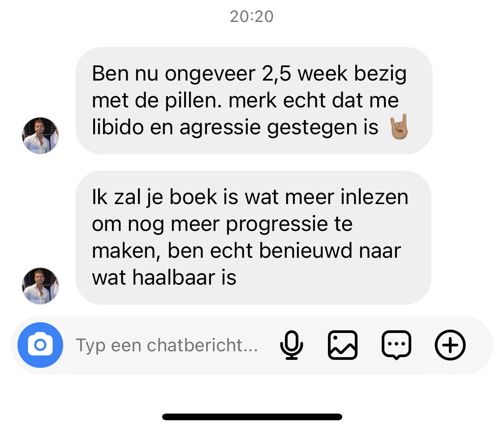Select the message about '2,5 week bezig'
Image resolution: width=504 pixels, height=431 pixels.
point(254,101)
